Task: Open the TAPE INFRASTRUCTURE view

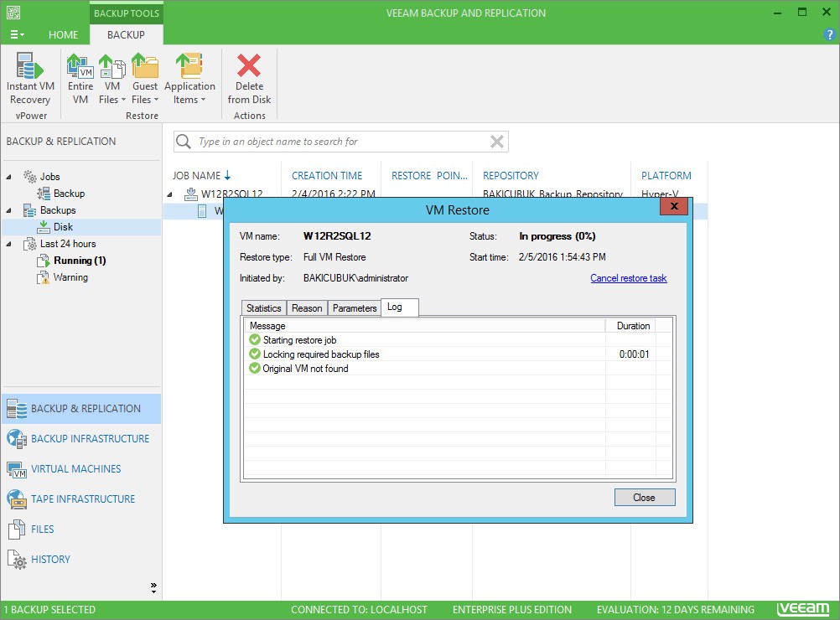Action: (81, 499)
